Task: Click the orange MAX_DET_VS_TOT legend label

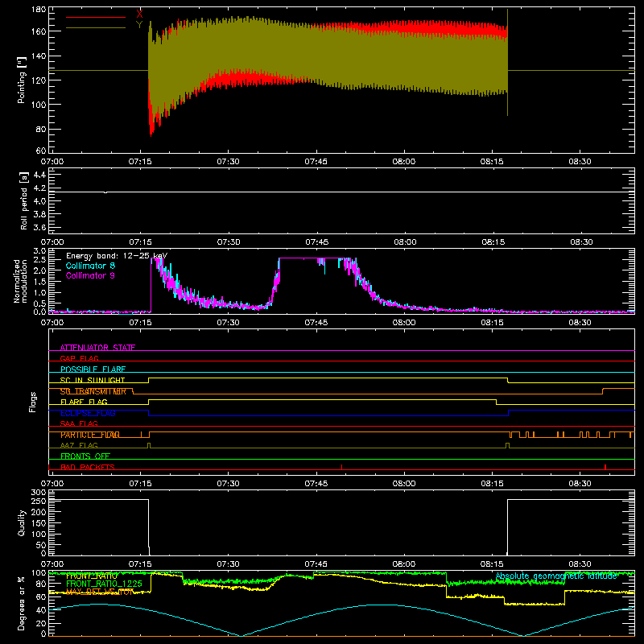Action: pyautogui.click(x=100, y=592)
